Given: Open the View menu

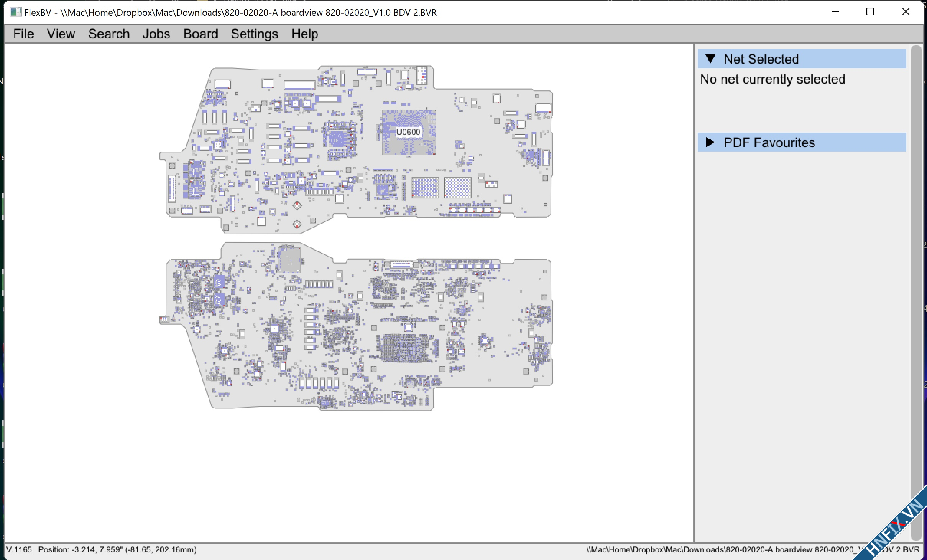Looking at the screenshot, I should 61,34.
